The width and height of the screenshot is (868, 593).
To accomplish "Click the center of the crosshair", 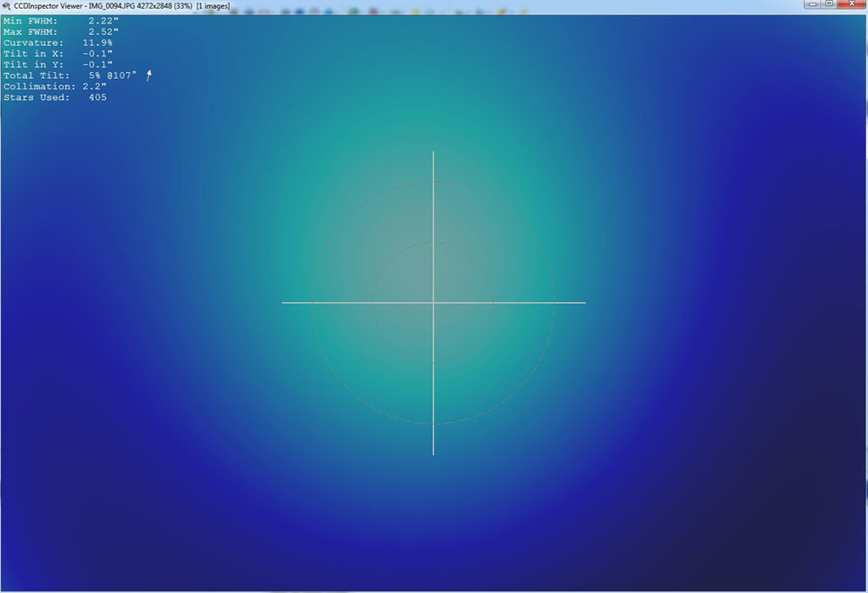I will 433,303.
